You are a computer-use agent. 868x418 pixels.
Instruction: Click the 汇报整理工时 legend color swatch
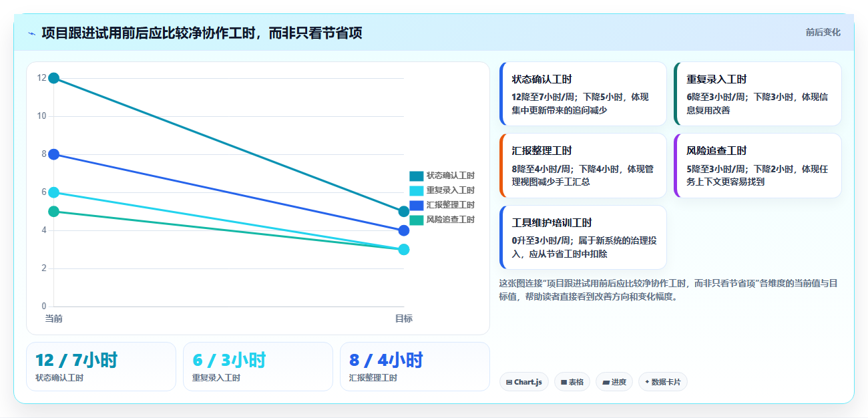417,205
